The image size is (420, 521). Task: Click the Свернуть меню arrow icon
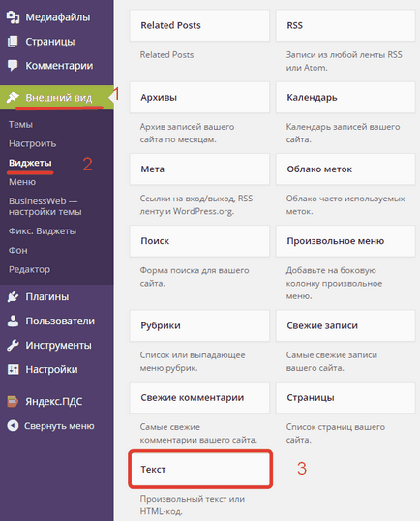[x=13, y=426]
